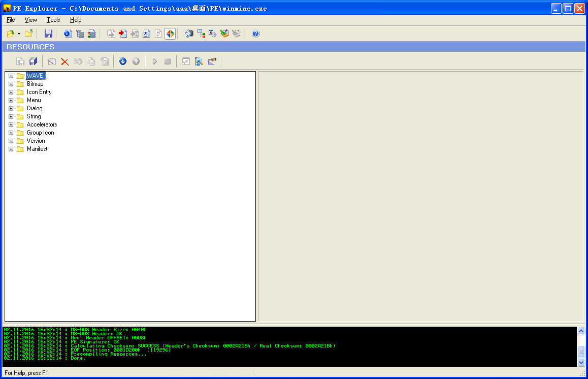Save file with the floppy disk icon
Screen dimensions: 588x379
[x=48, y=34]
